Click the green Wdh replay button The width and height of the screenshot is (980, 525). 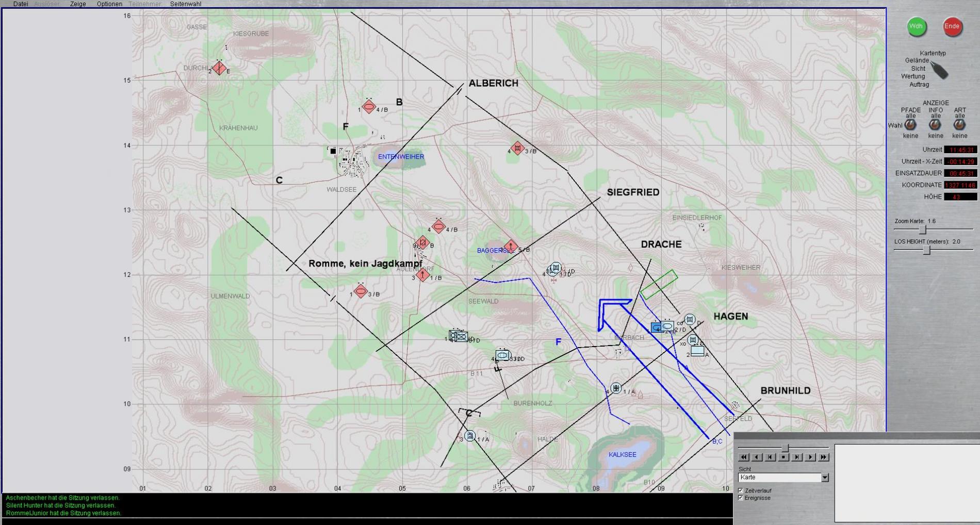coord(916,27)
